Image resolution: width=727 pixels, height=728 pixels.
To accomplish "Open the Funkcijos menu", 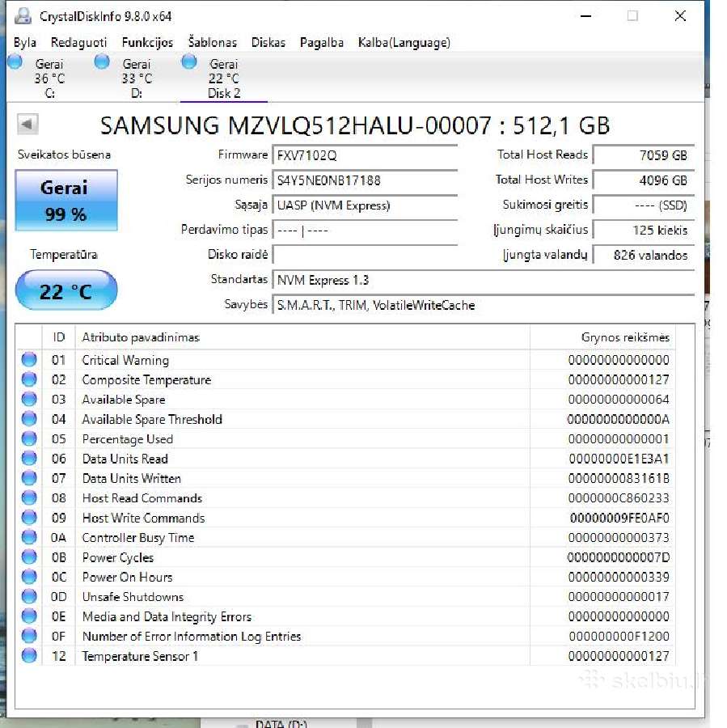I will point(147,42).
